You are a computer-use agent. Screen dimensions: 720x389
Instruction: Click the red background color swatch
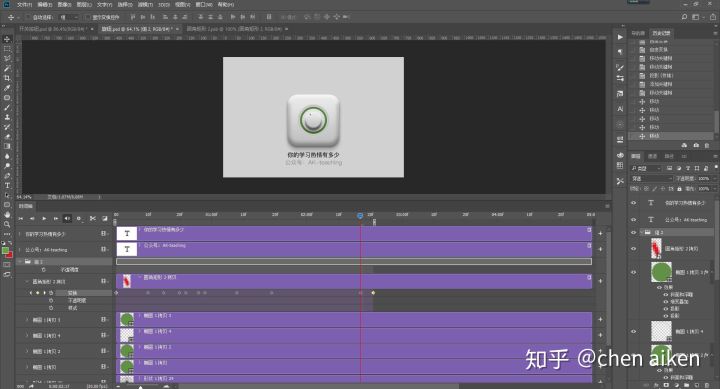coord(10,255)
